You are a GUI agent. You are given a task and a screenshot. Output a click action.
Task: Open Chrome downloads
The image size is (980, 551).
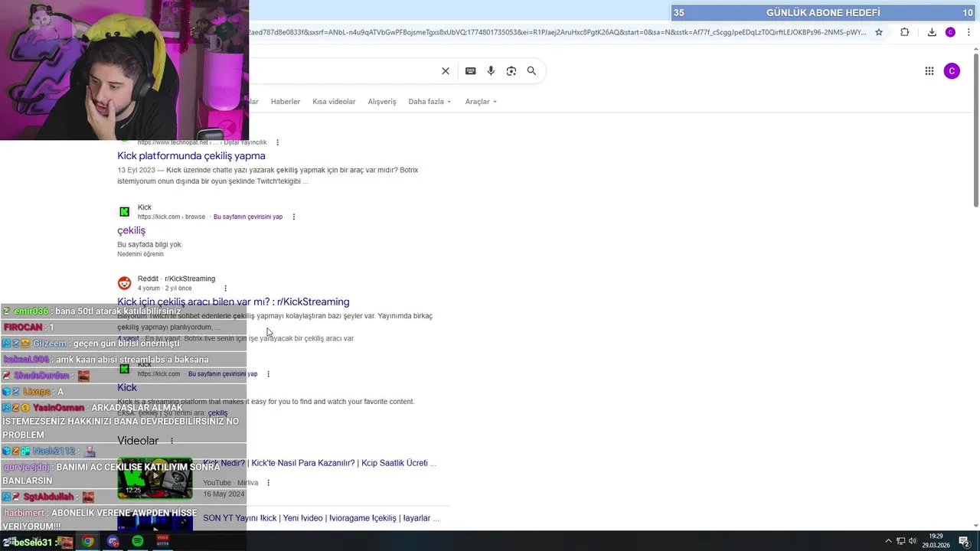coord(932,32)
